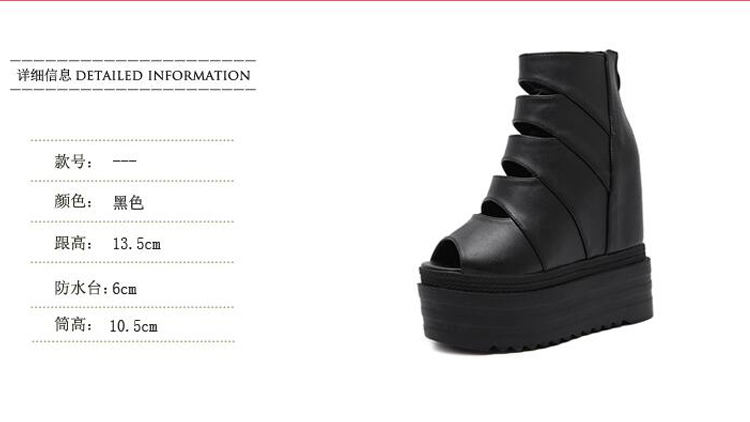750x422 pixels.
Task: Click the black platform shoe image
Action: tap(535, 201)
